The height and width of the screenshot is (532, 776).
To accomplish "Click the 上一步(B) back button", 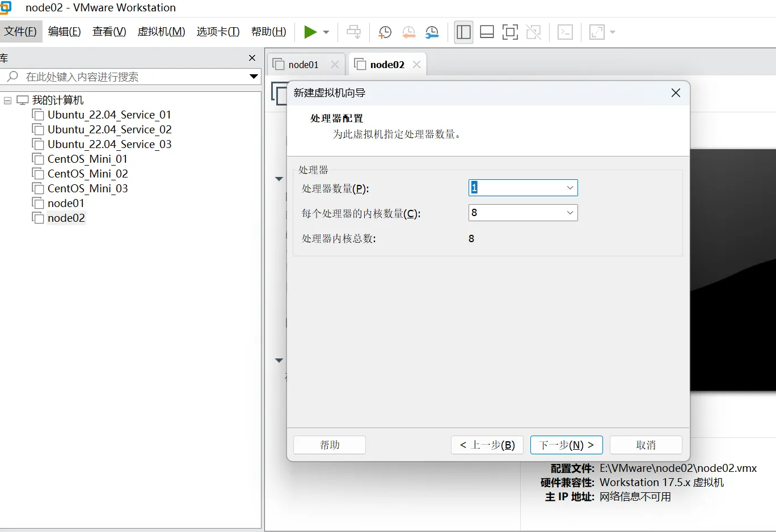I will coord(487,445).
